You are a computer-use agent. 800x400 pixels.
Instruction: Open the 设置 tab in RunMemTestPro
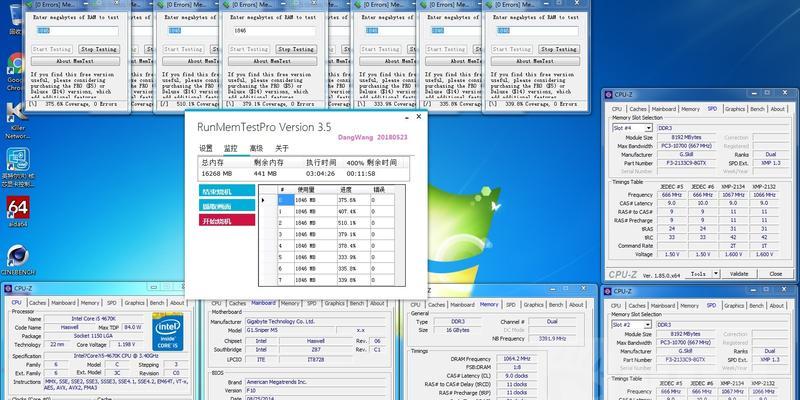(206, 148)
